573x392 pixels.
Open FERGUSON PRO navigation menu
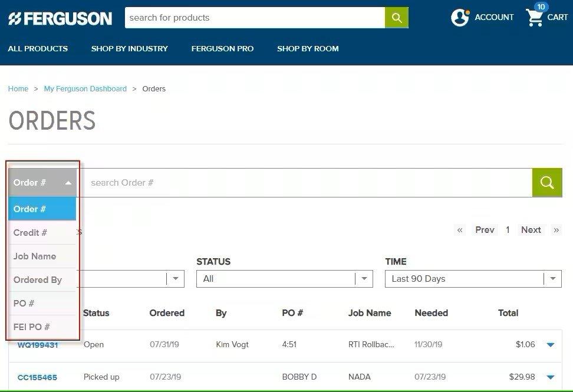222,48
